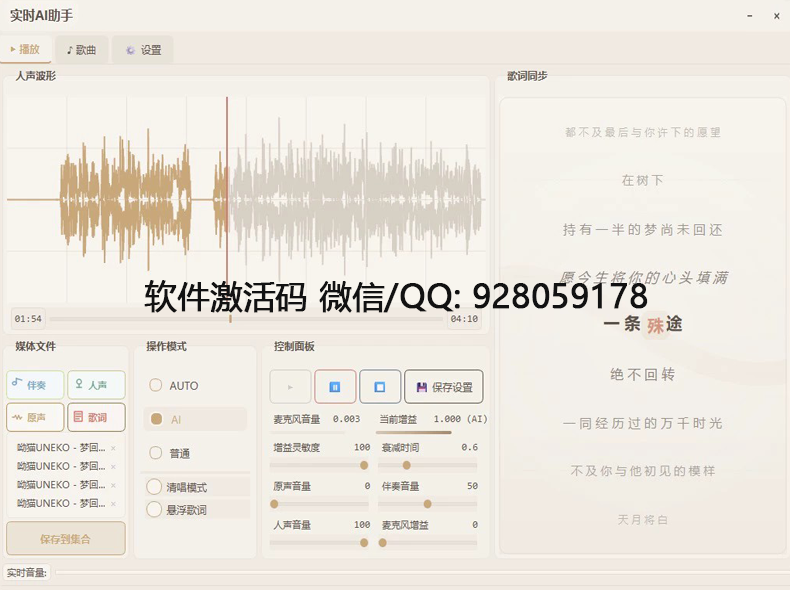The height and width of the screenshot is (590, 790).
Task: Toggle 悬浮歌词 floating lyrics option
Action: click(154, 510)
